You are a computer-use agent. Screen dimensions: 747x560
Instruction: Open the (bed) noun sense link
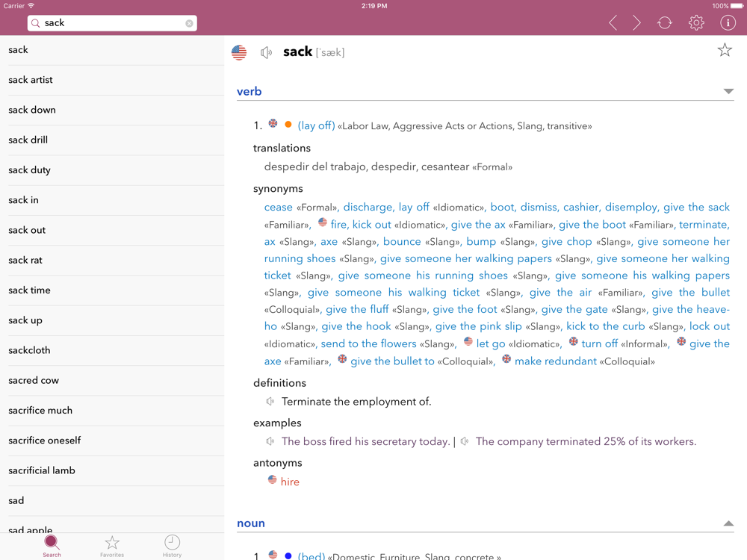pos(311,556)
